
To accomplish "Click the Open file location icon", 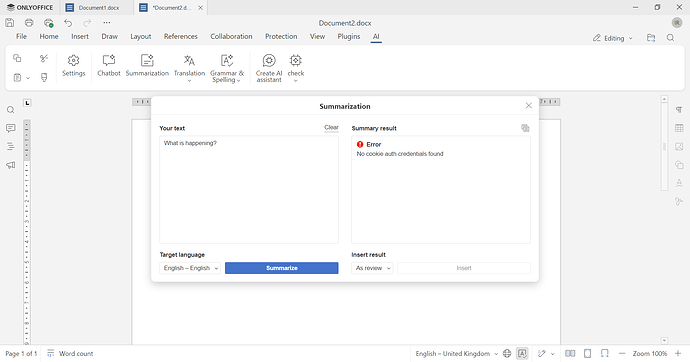I will [651, 38].
